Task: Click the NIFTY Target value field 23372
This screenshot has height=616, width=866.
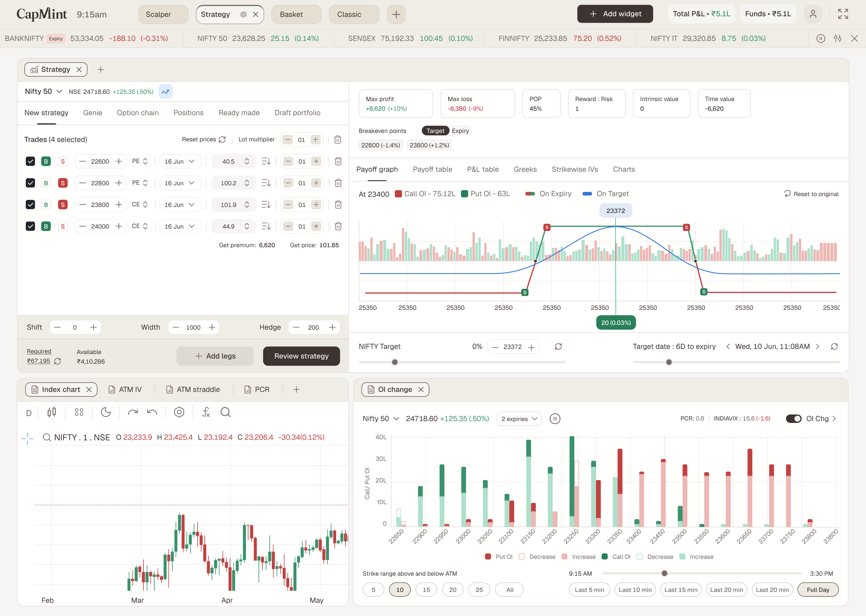Action: (513, 347)
